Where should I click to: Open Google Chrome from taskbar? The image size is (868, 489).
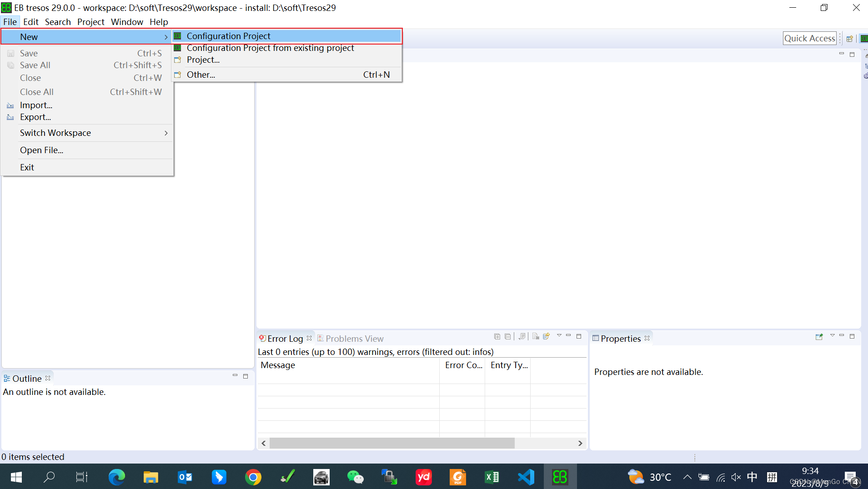point(253,477)
